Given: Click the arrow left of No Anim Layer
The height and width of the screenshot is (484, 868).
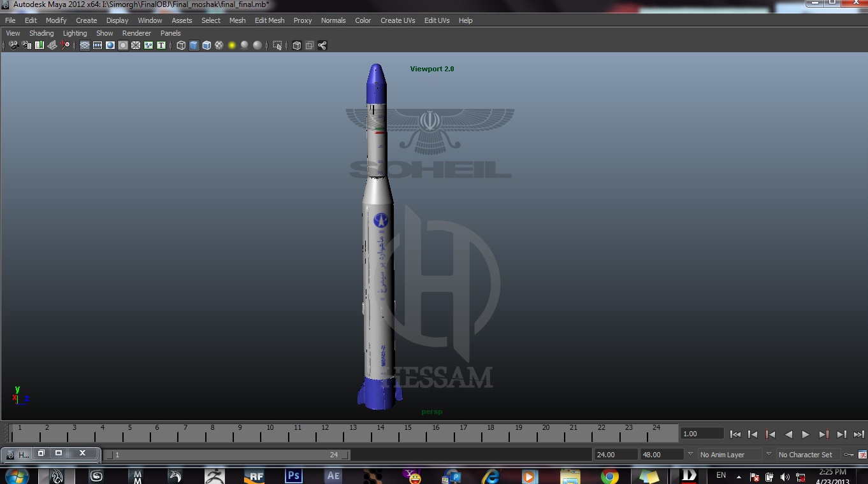Looking at the screenshot, I should click(x=690, y=454).
